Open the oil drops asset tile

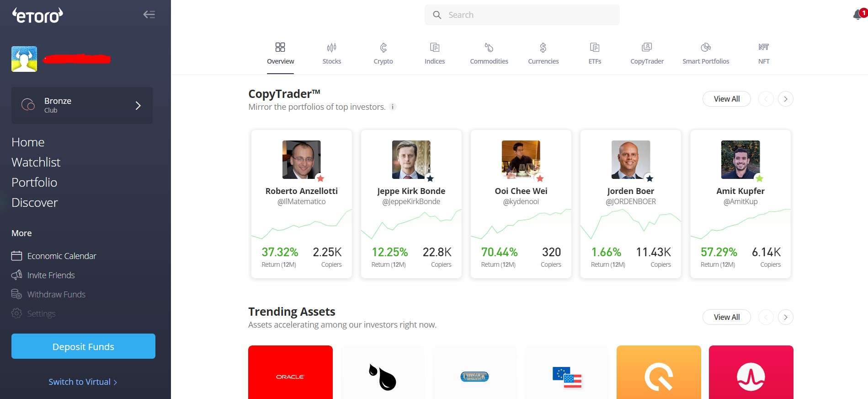pos(383,372)
